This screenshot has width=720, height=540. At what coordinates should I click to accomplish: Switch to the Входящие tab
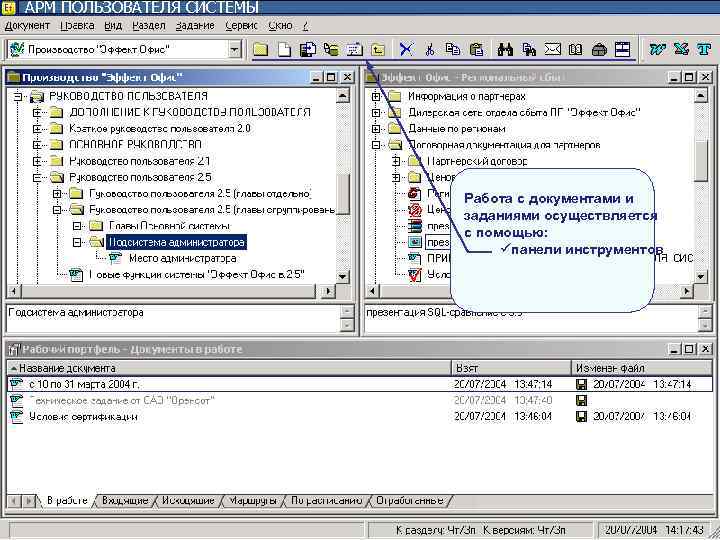click(125, 501)
